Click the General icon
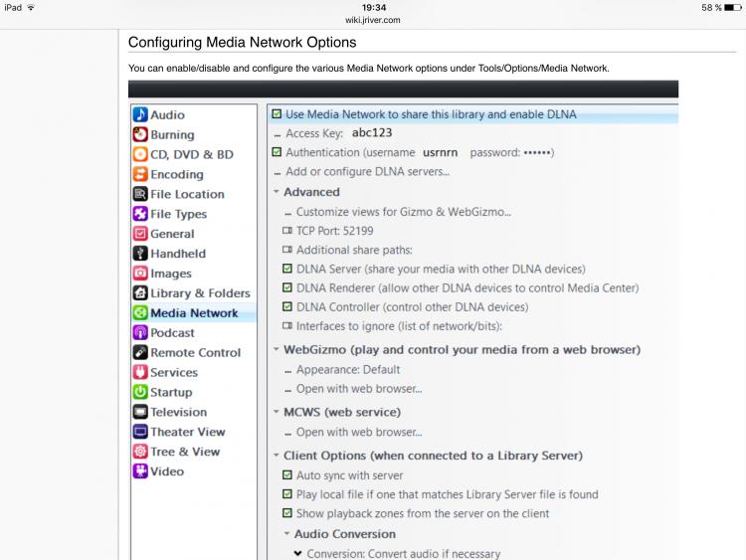 click(140, 234)
